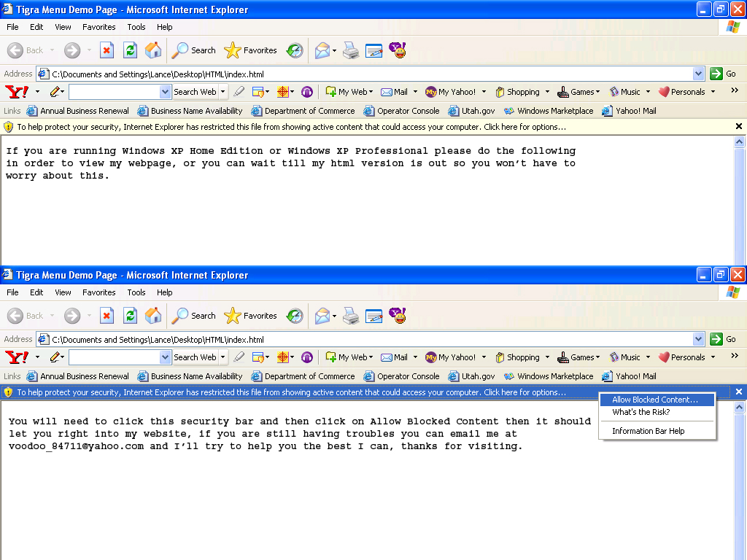
Task: Click purple headphones icon in upper Yahoo toolbar
Action: pyautogui.click(x=307, y=91)
